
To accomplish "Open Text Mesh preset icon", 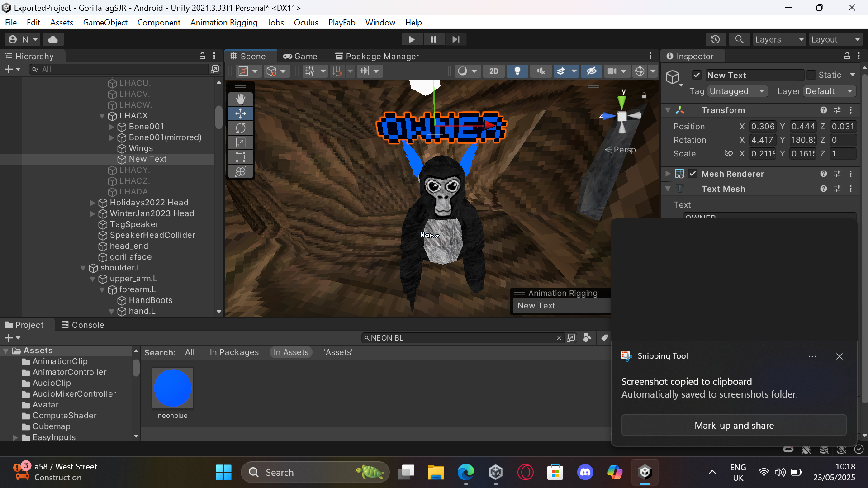I will [x=837, y=189].
